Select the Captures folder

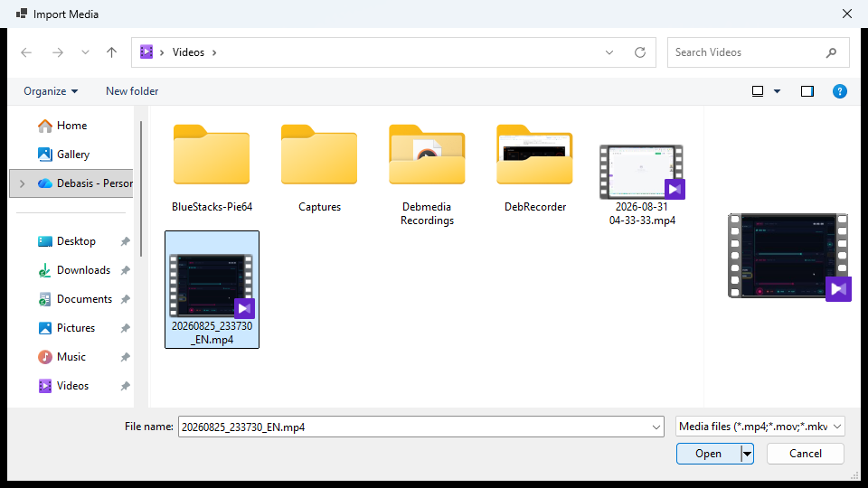pyautogui.click(x=319, y=168)
